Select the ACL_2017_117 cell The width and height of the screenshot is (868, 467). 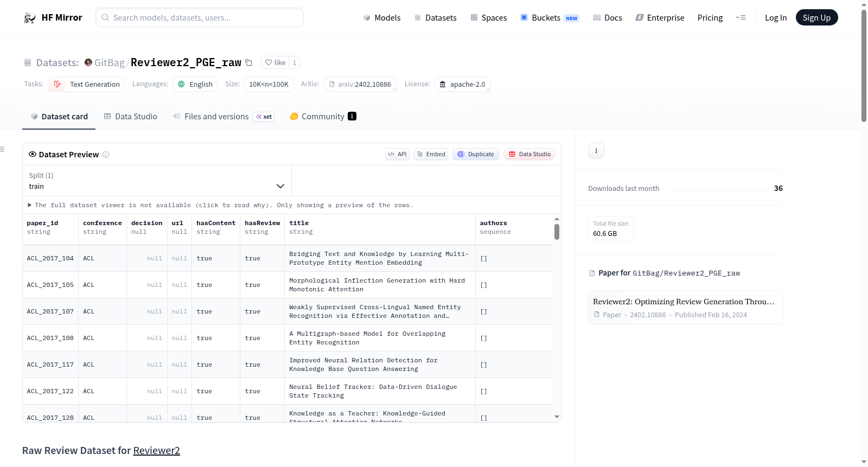50,364
